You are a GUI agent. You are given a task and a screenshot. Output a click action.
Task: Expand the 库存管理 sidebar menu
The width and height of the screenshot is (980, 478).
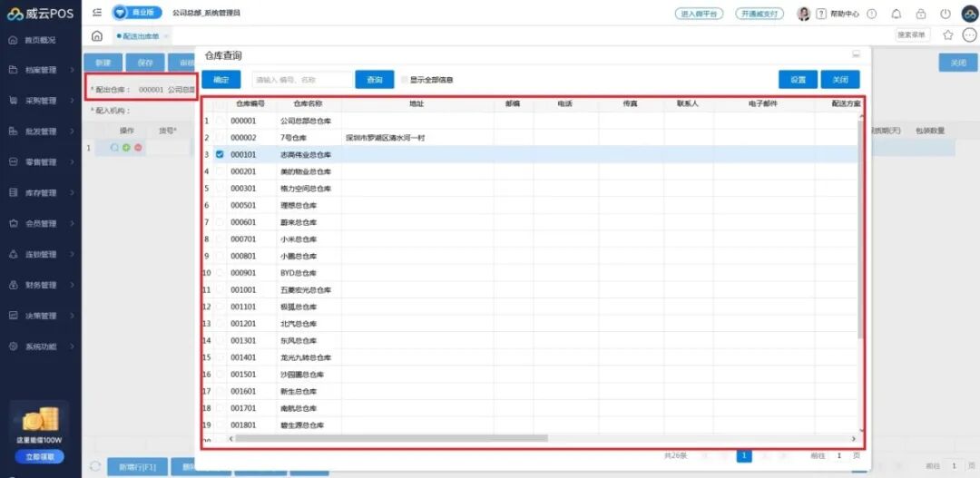[41, 193]
